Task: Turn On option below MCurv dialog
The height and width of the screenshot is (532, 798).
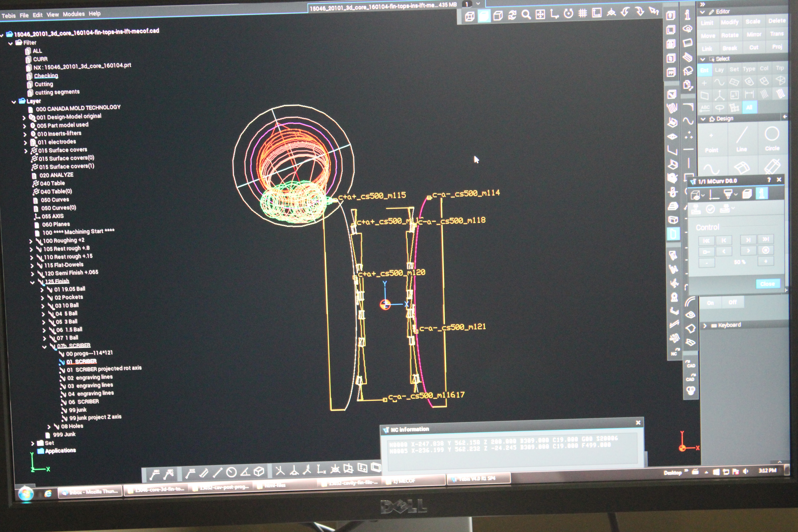Action: point(710,303)
